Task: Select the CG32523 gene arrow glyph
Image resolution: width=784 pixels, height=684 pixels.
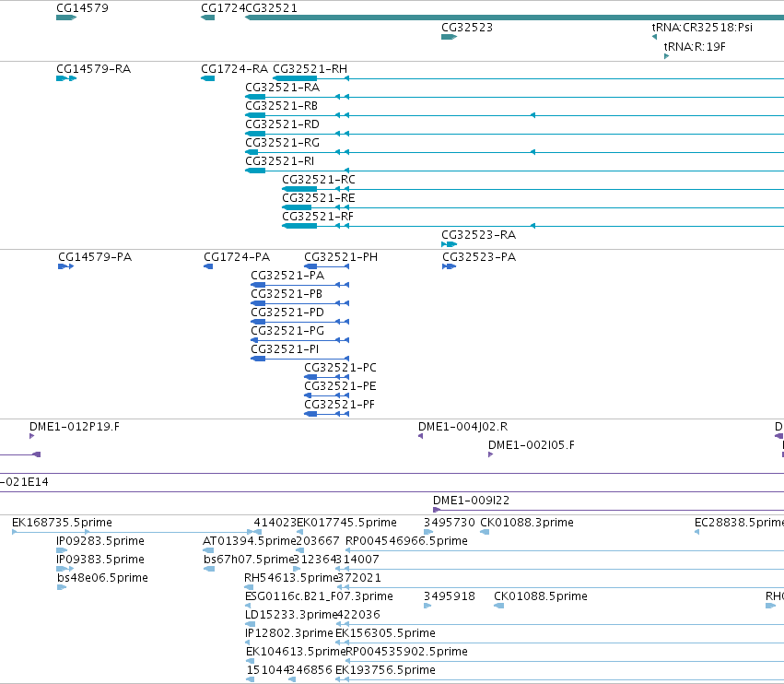Action: click(x=449, y=37)
